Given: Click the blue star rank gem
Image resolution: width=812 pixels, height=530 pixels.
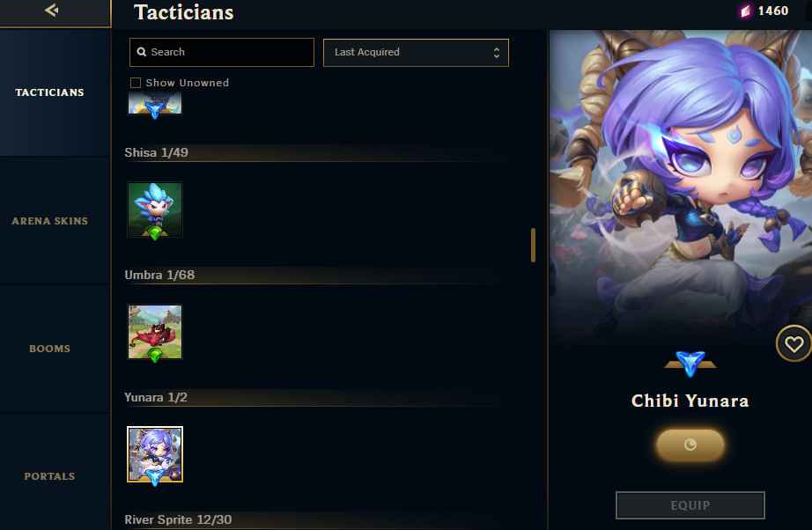Looking at the screenshot, I should point(690,364).
